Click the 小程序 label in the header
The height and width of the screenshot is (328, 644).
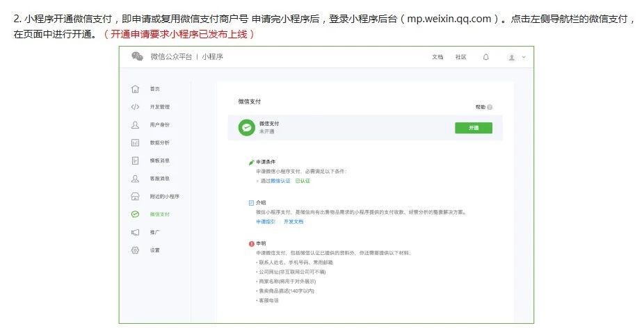coord(212,57)
